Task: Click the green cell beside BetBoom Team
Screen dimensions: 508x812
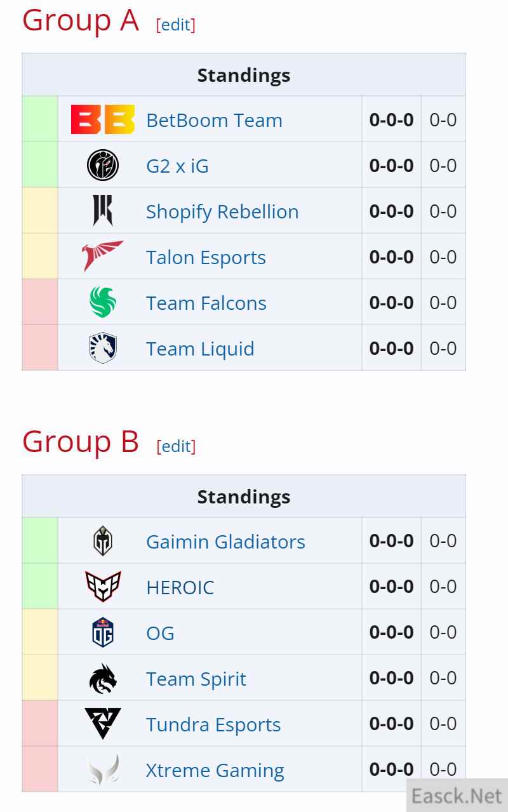Action: tap(40, 119)
